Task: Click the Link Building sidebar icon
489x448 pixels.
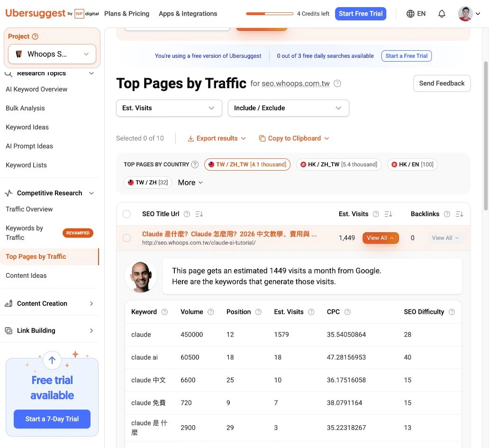Action: (x=9, y=330)
